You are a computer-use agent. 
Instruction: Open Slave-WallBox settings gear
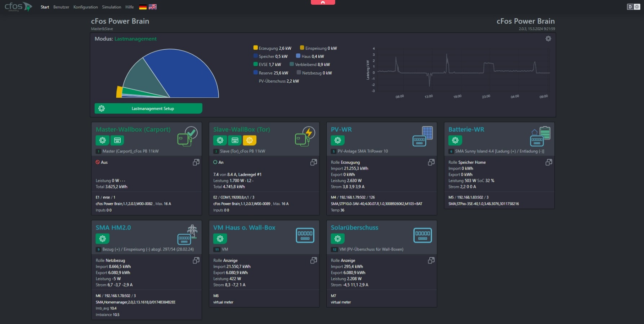220,140
